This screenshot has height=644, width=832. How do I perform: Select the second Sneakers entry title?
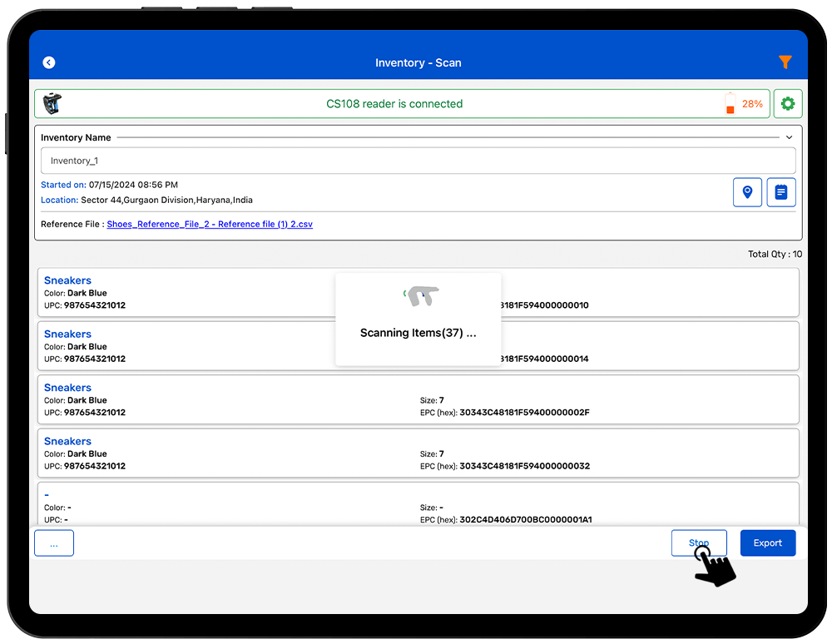click(x=67, y=334)
